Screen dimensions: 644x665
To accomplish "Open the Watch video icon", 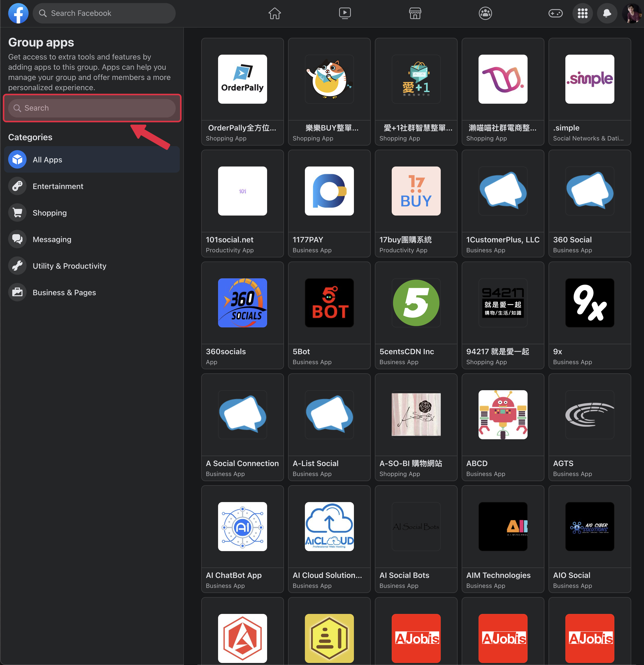I will 345,13.
